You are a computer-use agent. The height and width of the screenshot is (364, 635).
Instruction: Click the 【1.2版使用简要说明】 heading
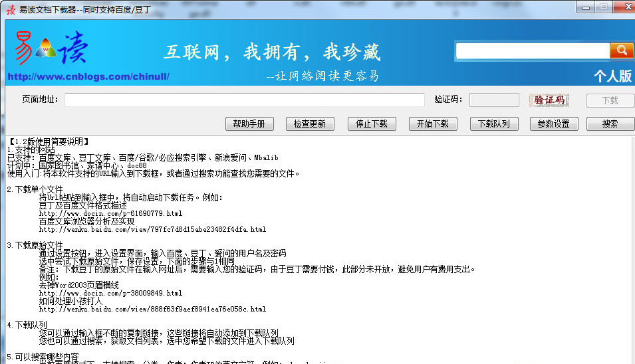pyautogui.click(x=49, y=141)
